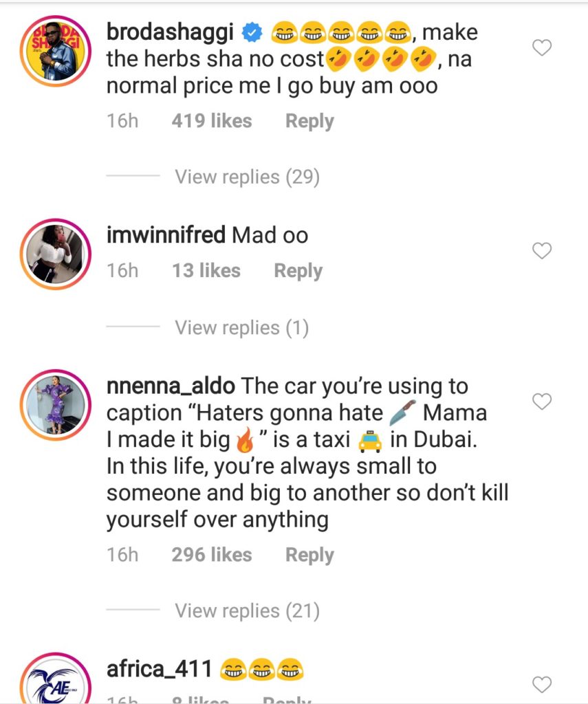
Task: Expand the 29 replies under brodashaggi
Action: tap(247, 177)
